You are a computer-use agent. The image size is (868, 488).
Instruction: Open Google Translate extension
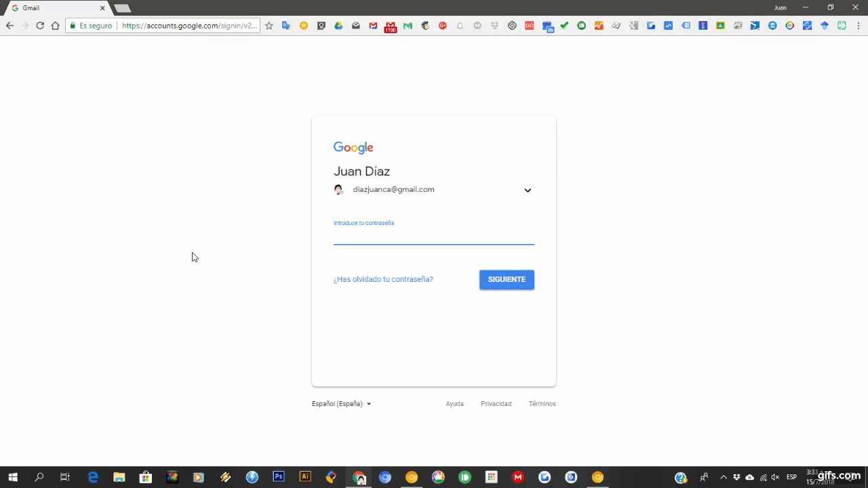(286, 26)
